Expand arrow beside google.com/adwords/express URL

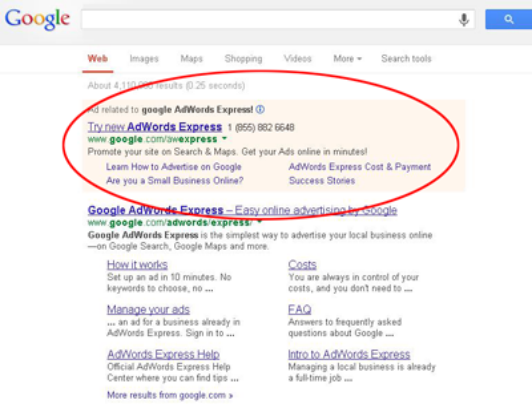click(259, 222)
